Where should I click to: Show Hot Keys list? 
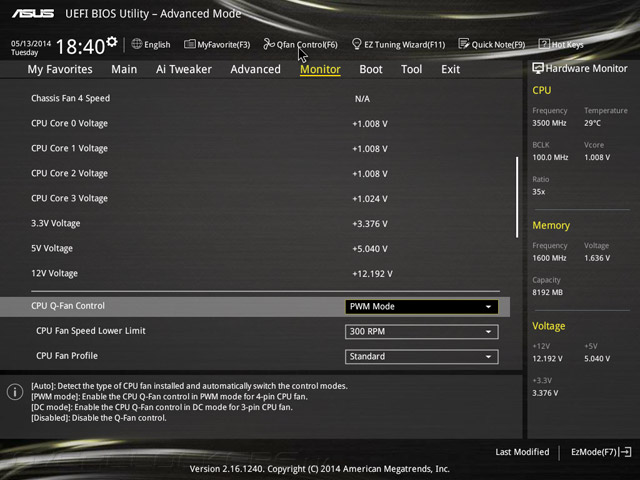pos(567,44)
